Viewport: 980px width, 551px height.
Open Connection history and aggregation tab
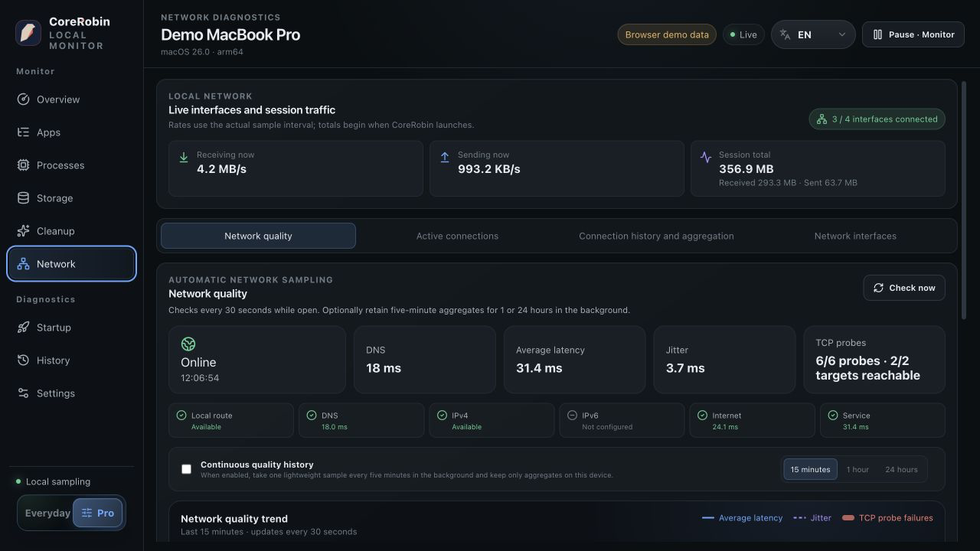(656, 236)
